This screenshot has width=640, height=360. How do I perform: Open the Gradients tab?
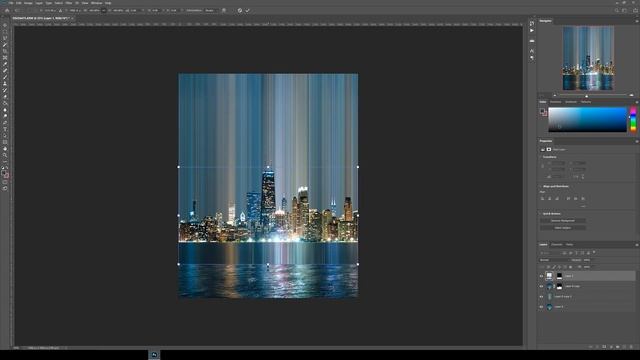coord(571,102)
